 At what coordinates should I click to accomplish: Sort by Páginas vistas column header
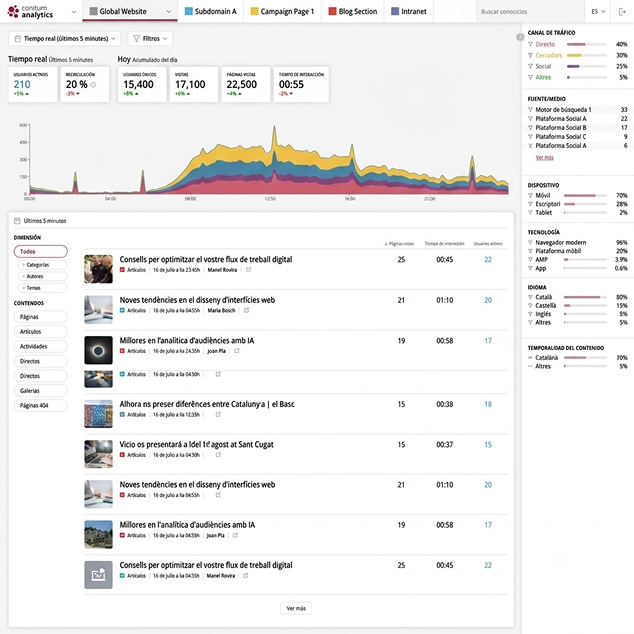point(399,243)
